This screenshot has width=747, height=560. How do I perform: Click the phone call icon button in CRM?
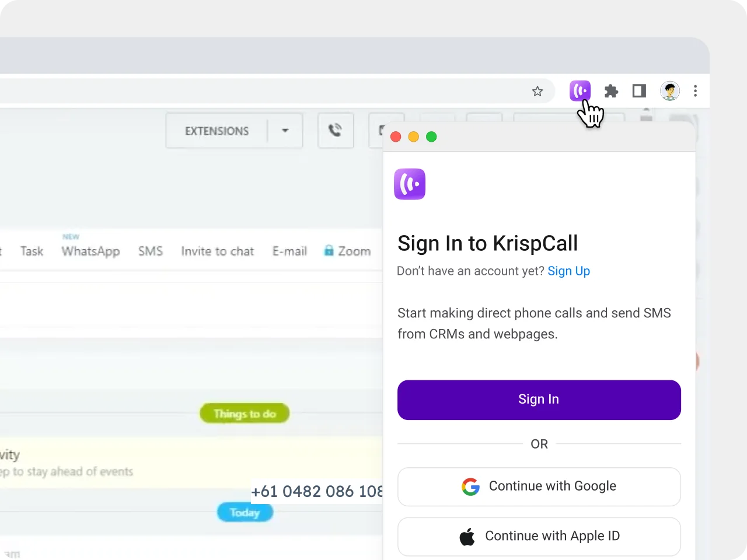pos(336,131)
